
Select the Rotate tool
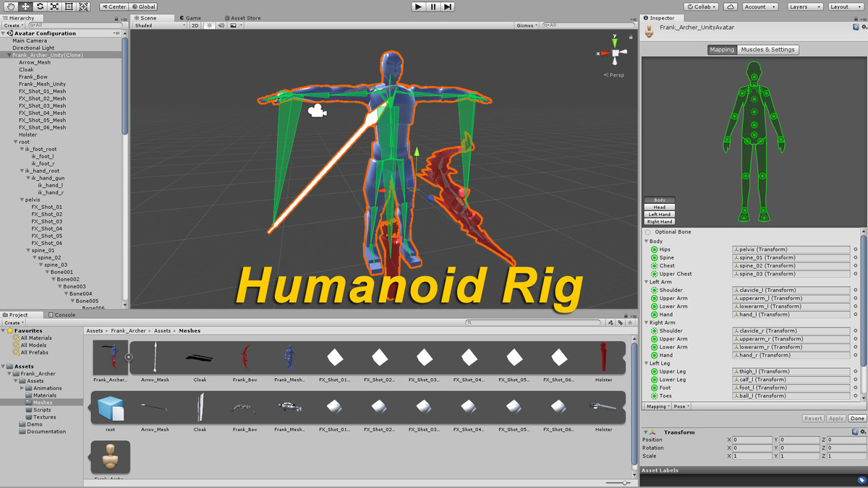coord(40,7)
